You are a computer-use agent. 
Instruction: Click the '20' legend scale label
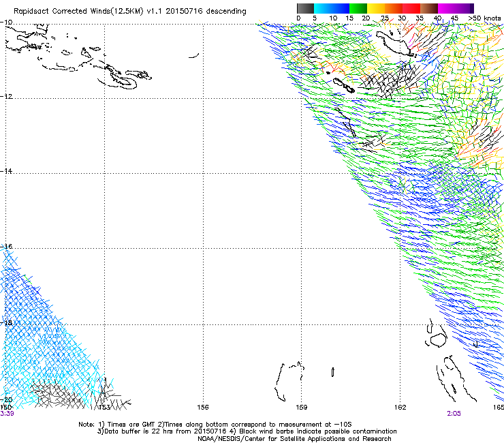[x=366, y=18]
